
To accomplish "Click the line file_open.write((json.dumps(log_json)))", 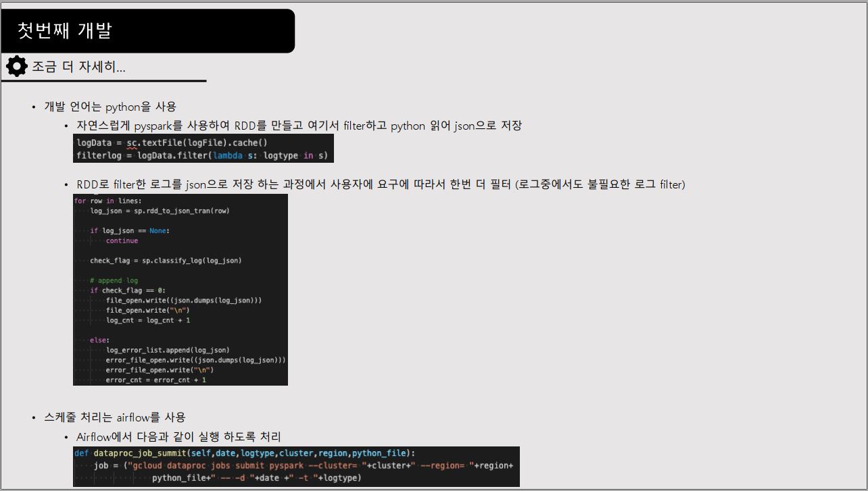I will coord(184,301).
